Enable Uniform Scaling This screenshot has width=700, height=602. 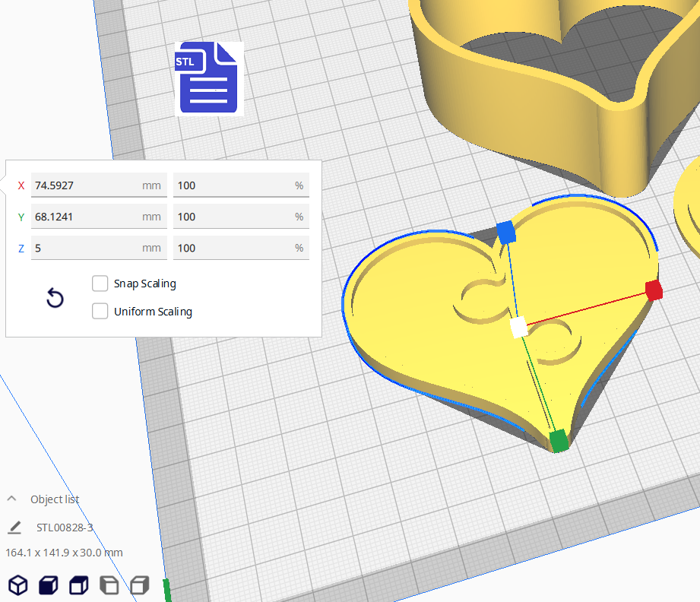tap(100, 311)
